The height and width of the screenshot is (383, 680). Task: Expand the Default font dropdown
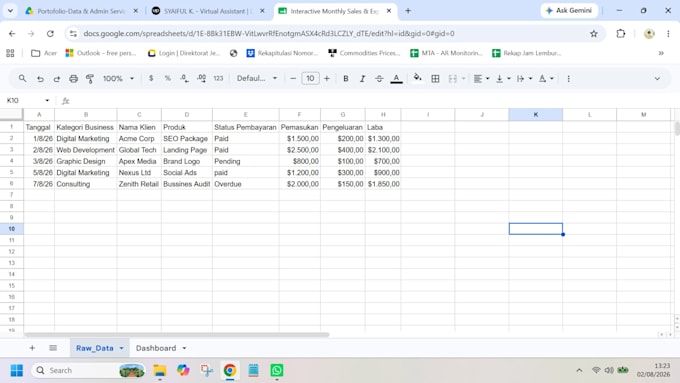pyautogui.click(x=257, y=79)
